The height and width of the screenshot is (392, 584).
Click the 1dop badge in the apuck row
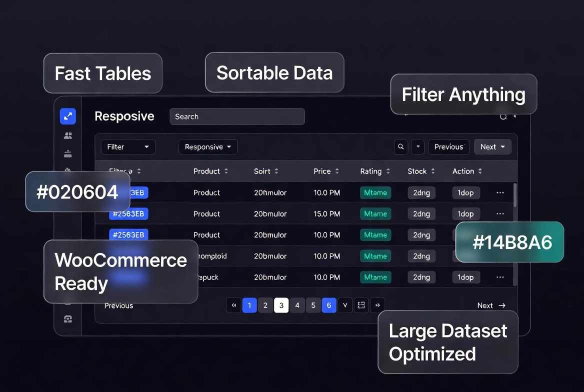(466, 277)
